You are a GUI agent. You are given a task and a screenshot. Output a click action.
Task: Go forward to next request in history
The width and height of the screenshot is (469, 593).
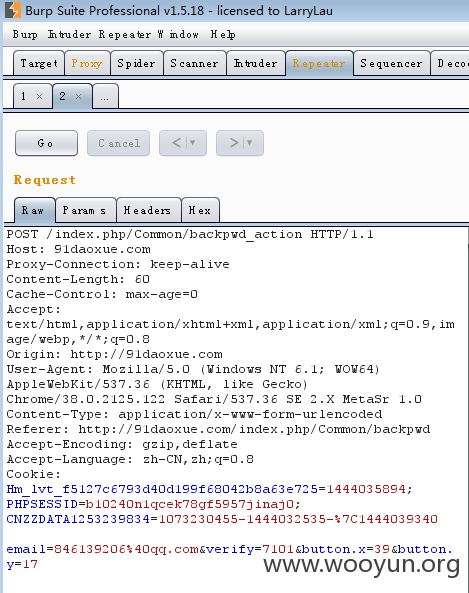click(x=234, y=143)
